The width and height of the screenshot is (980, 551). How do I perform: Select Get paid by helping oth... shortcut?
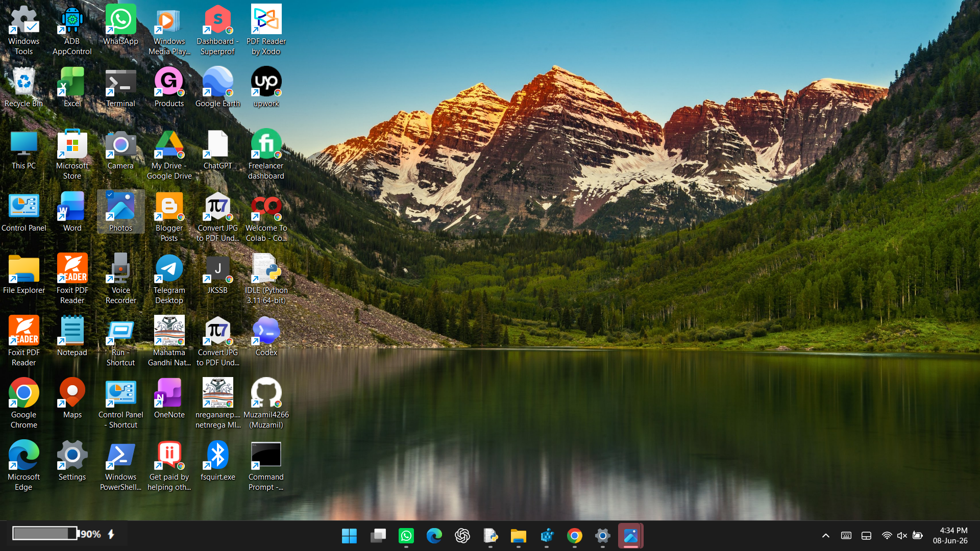click(x=169, y=466)
